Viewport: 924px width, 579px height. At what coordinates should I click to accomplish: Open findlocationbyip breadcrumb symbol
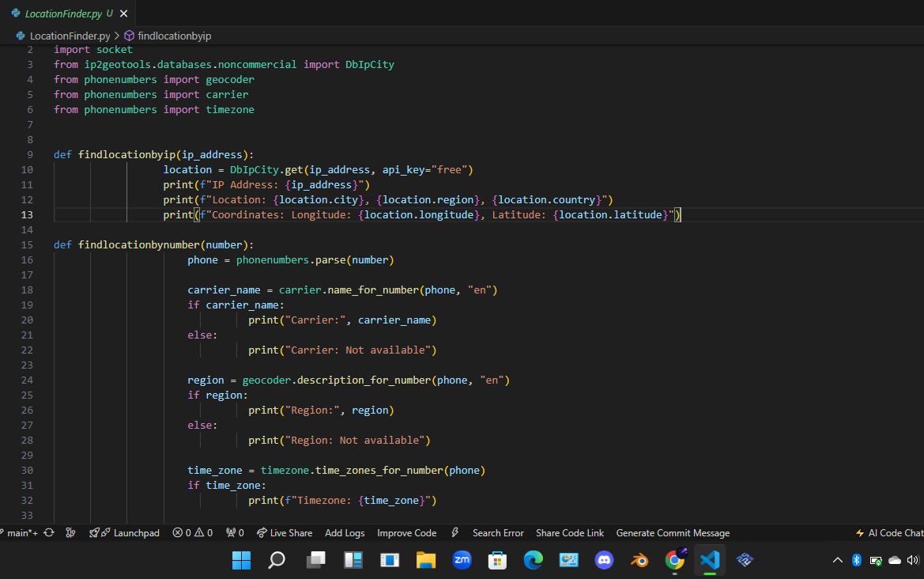[175, 36]
